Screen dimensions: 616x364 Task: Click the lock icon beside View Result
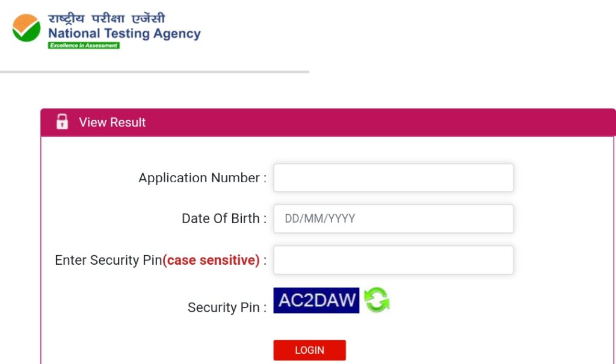pos(63,122)
